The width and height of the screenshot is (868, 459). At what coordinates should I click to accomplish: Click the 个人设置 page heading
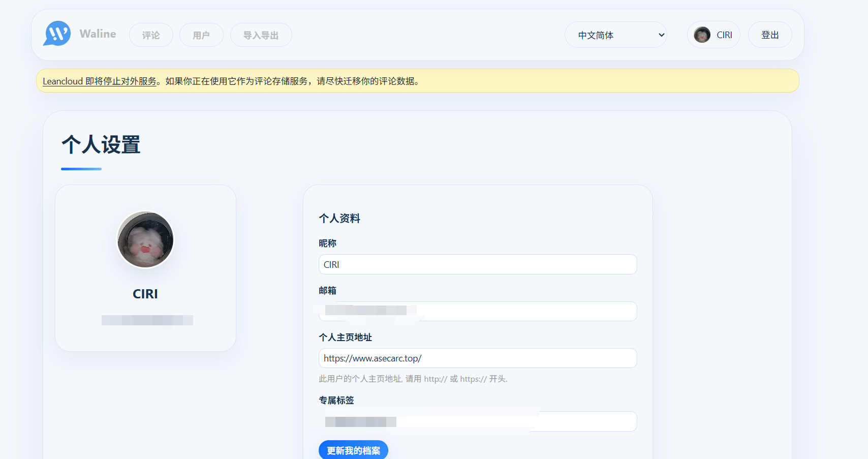[101, 145]
